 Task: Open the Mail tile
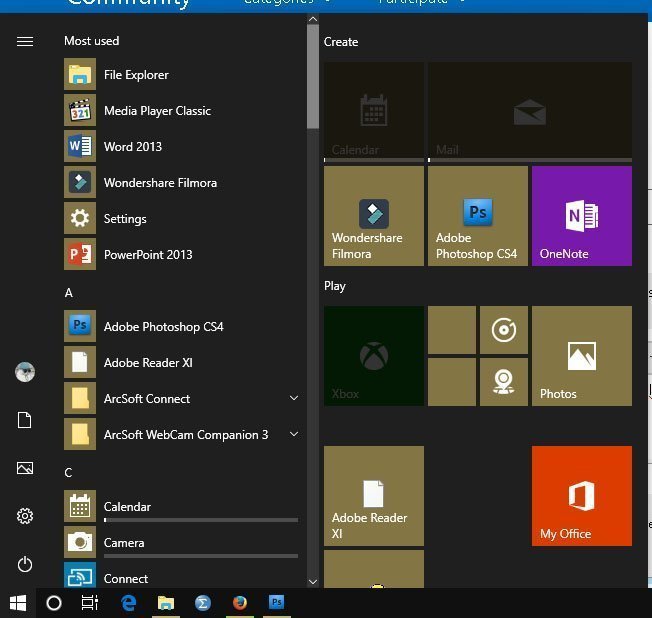[530, 111]
